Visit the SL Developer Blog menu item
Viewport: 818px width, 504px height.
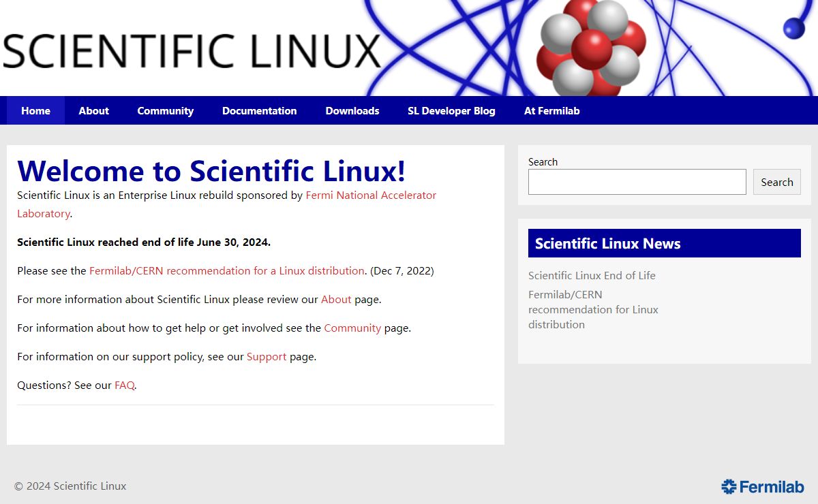tap(451, 110)
